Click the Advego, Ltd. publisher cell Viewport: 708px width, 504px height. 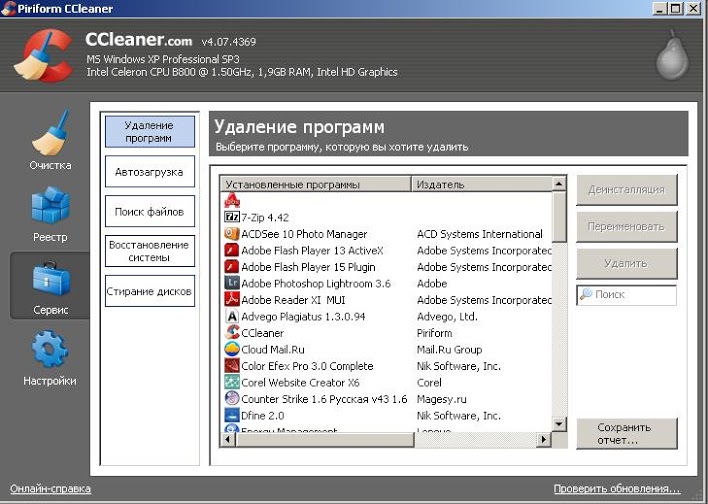point(447,317)
